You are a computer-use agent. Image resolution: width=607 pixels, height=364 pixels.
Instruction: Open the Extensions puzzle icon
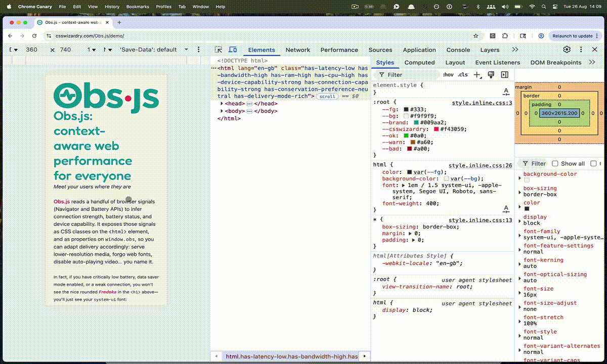pos(505,36)
